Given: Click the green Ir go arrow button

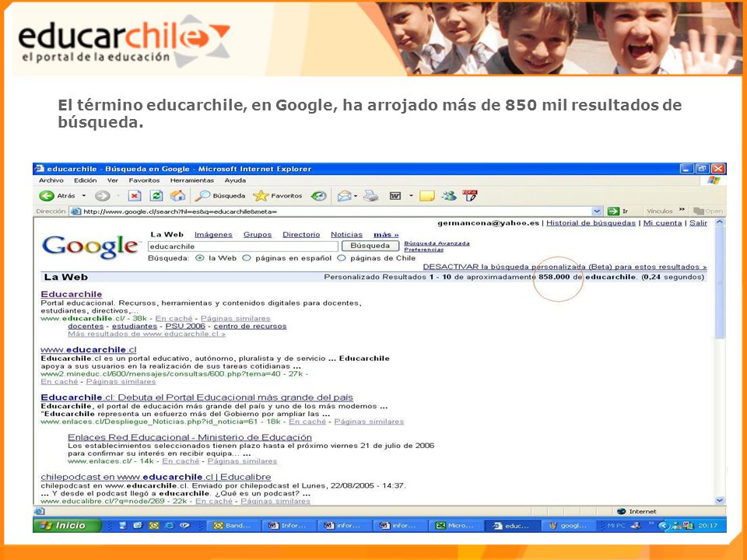Looking at the screenshot, I should [618, 211].
